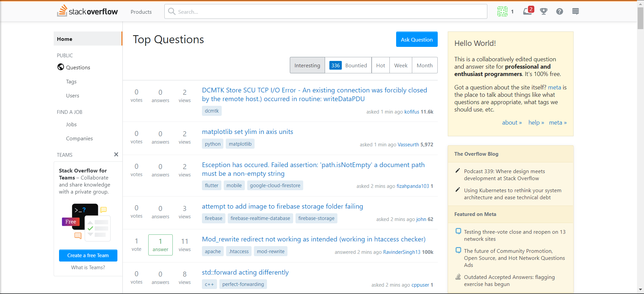This screenshot has width=644, height=294.
Task: Focus the Search input field
Action: 326,11
